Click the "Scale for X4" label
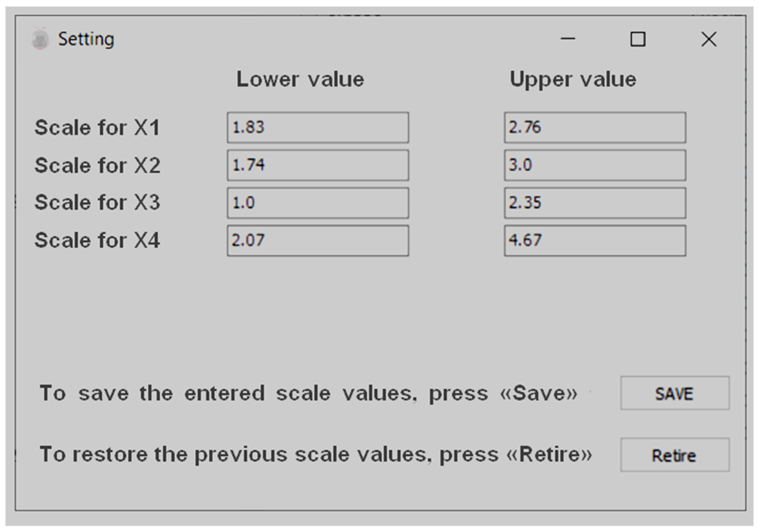 [97, 240]
